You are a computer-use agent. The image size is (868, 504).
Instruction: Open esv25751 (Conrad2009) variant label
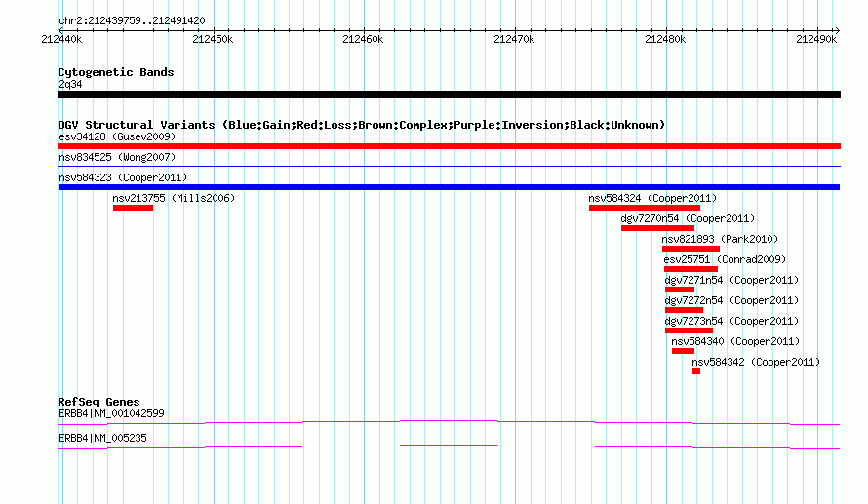(x=725, y=259)
